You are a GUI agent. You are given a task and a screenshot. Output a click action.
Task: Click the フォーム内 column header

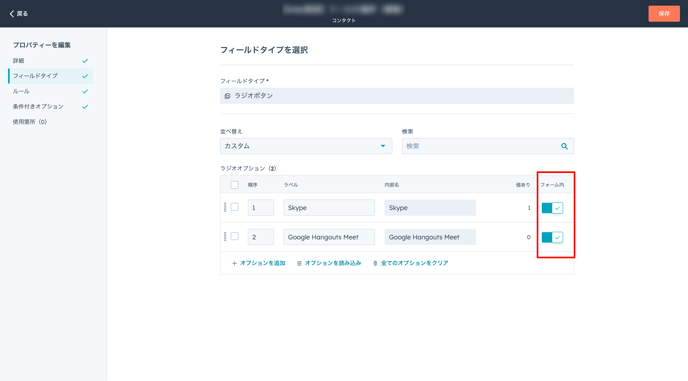pyautogui.click(x=552, y=185)
